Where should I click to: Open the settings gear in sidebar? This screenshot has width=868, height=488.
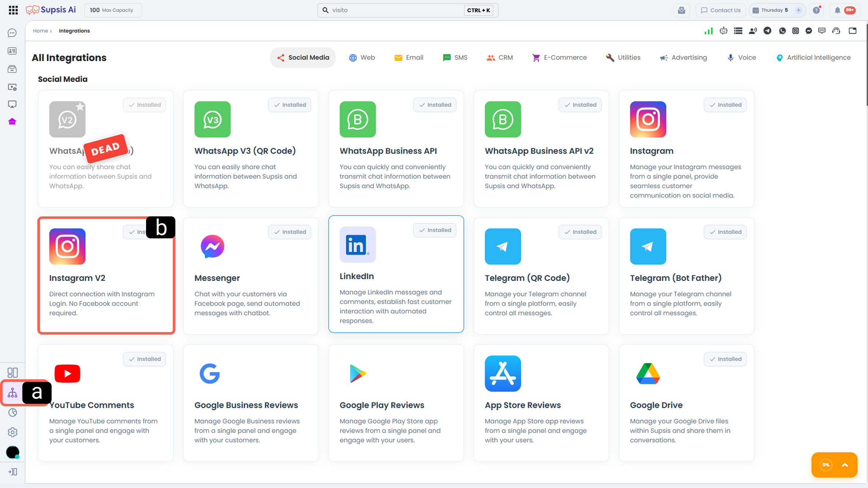click(12, 432)
